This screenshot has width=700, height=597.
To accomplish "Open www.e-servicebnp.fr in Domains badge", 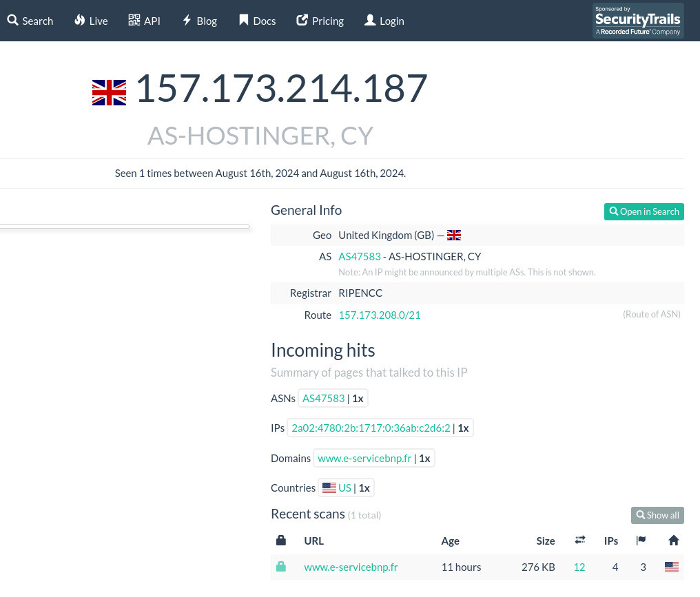I will point(364,458).
